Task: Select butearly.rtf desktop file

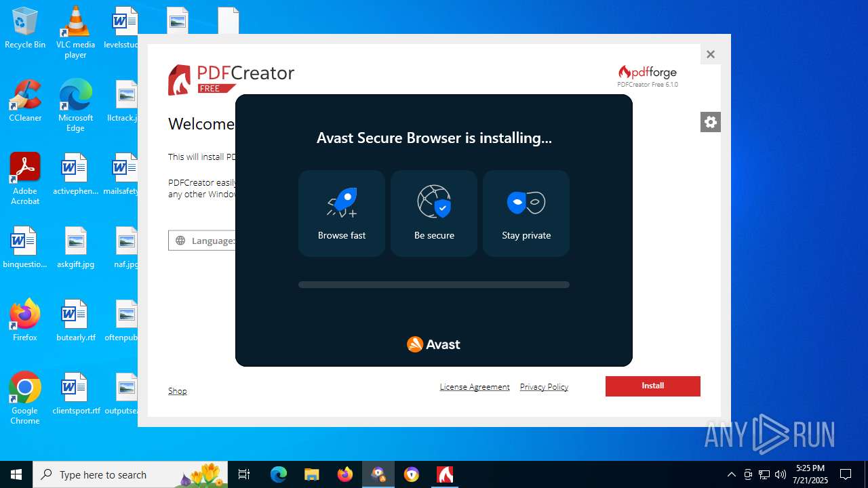Action: coord(75,320)
